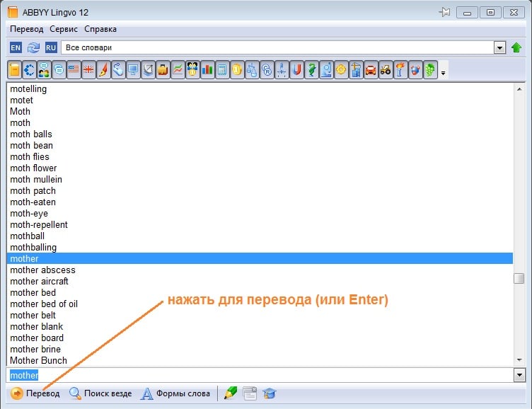Open the Все словари dropdown list

[499, 48]
